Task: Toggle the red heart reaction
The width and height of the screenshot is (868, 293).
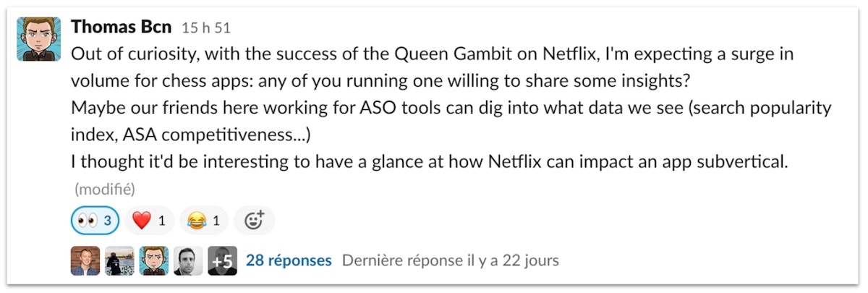Action: tap(150, 221)
